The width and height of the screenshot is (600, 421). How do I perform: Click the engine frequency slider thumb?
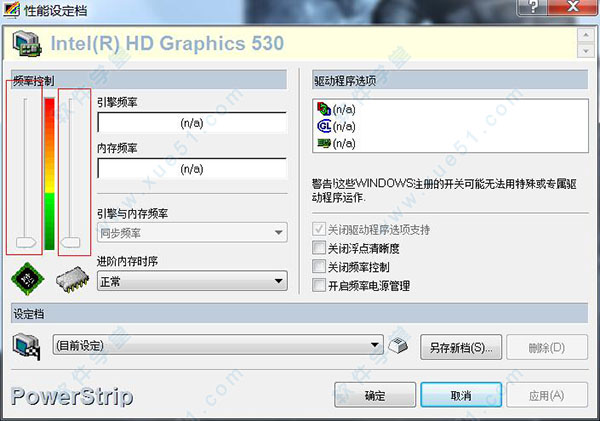[x=26, y=241]
